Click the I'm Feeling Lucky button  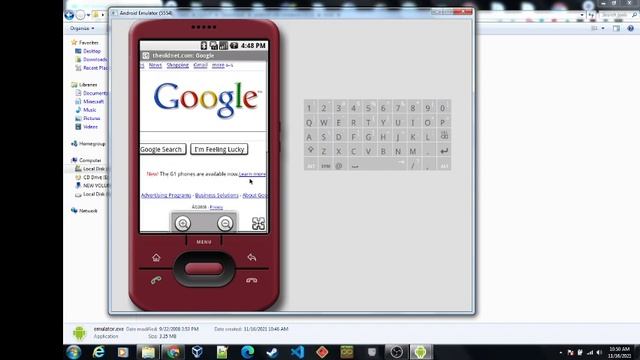coord(219,149)
